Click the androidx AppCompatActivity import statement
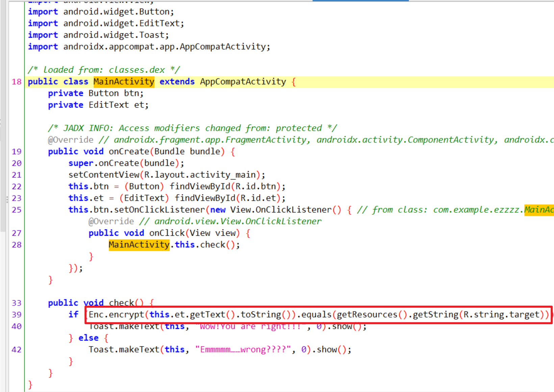 click(x=149, y=47)
